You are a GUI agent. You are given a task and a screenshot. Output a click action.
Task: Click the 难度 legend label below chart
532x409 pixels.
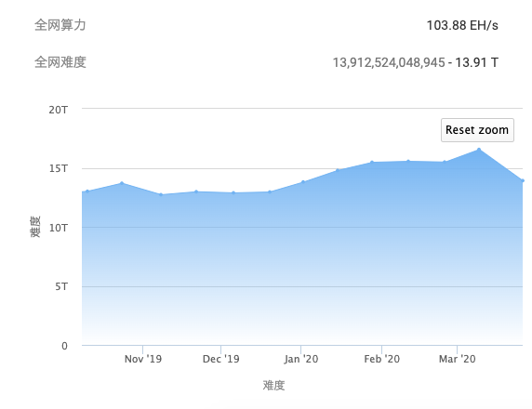coord(273,385)
